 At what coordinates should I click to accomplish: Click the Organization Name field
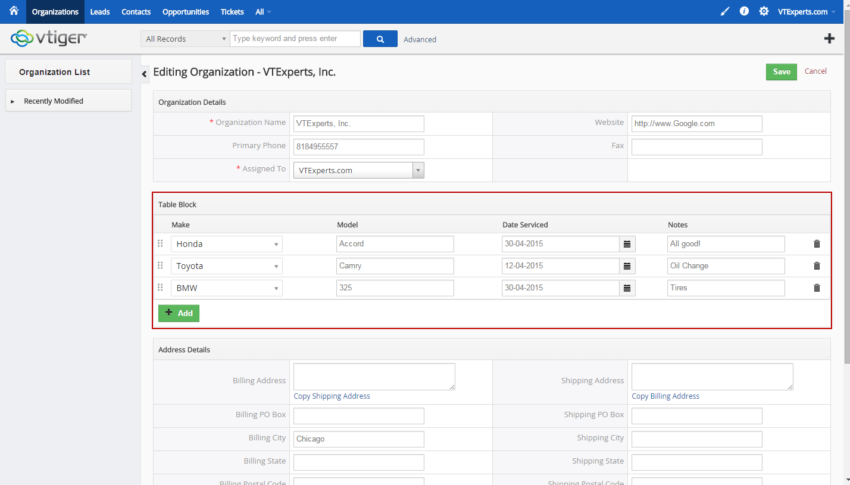coord(358,124)
